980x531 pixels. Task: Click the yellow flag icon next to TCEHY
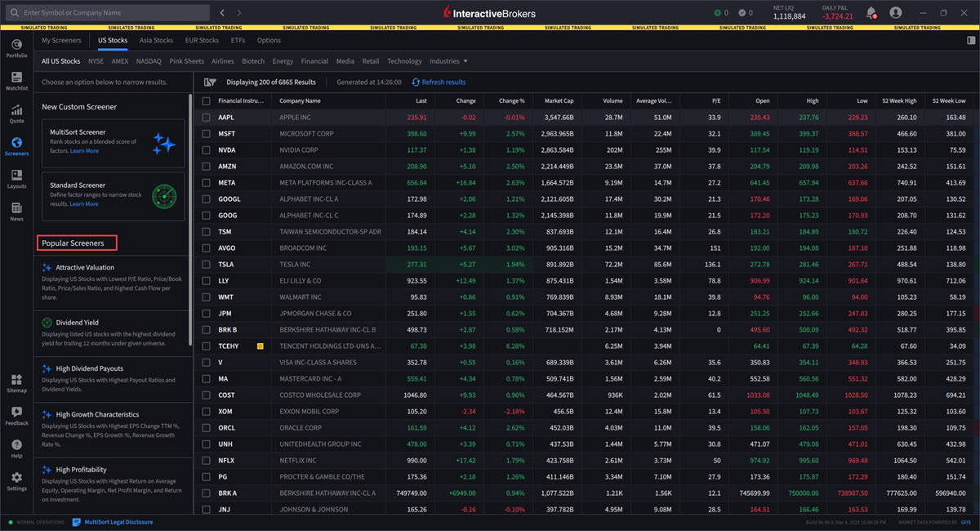click(x=260, y=346)
